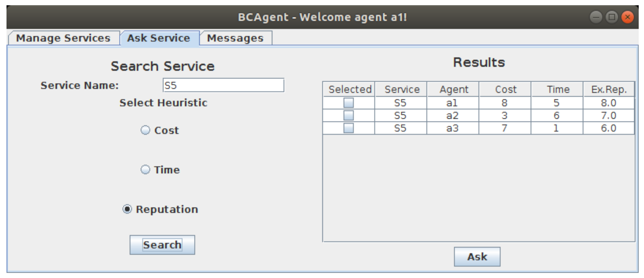Open the Messages tab
644x278 pixels.
235,38
